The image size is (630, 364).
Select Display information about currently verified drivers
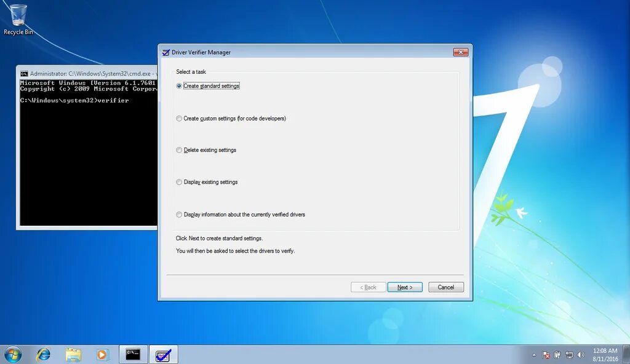click(x=179, y=215)
